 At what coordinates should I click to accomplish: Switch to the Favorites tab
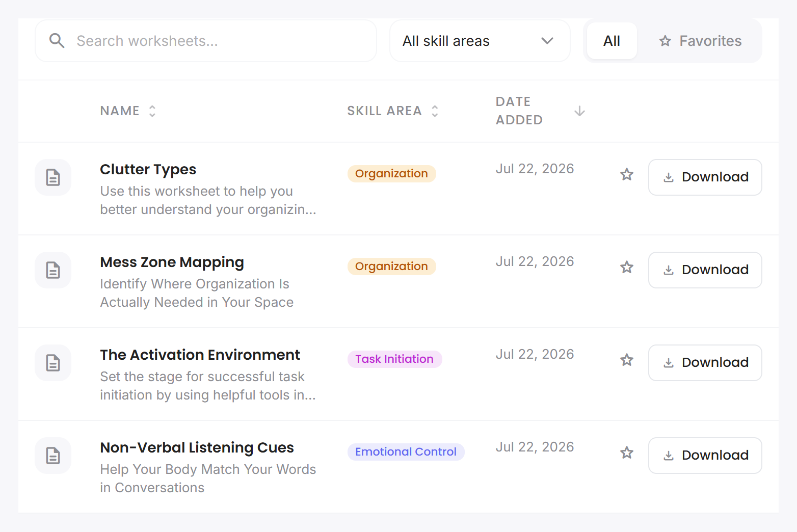700,41
